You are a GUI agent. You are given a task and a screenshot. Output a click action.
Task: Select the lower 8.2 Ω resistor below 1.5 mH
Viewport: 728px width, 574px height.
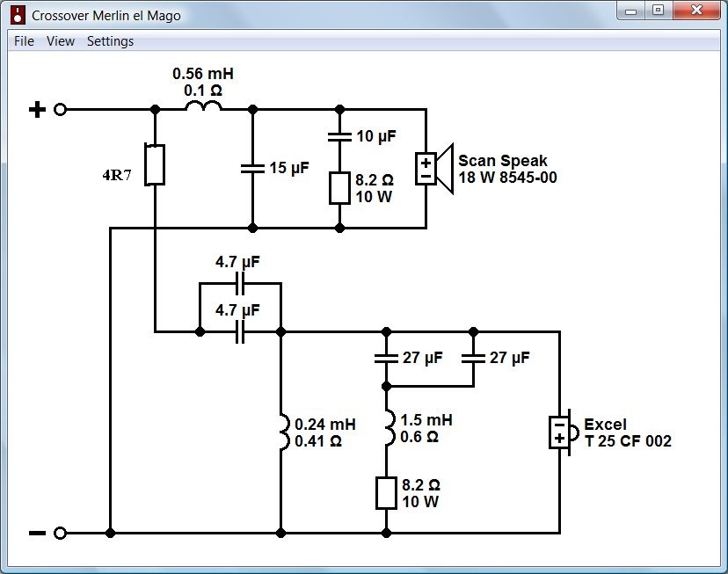click(x=386, y=493)
